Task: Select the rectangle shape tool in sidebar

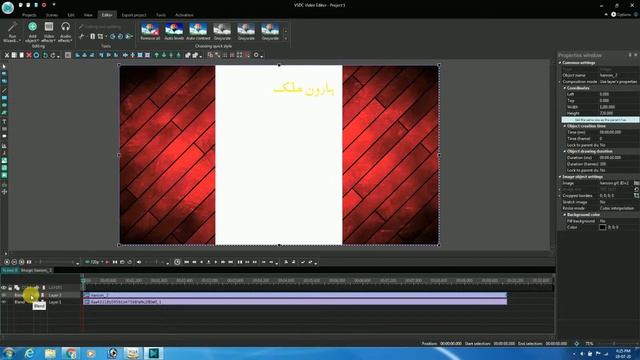Action: coord(4,98)
